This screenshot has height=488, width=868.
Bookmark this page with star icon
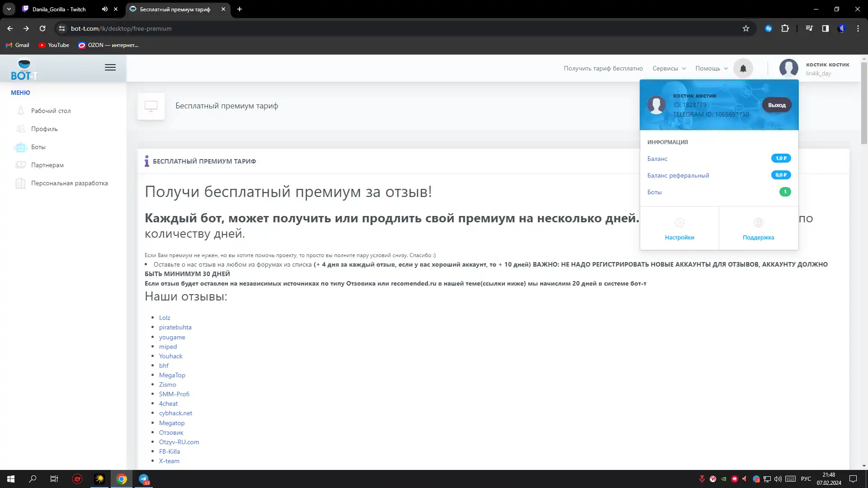click(x=746, y=28)
